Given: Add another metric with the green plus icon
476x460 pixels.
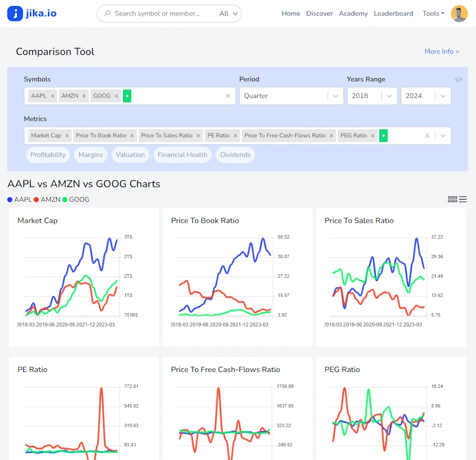Looking at the screenshot, I should point(383,135).
